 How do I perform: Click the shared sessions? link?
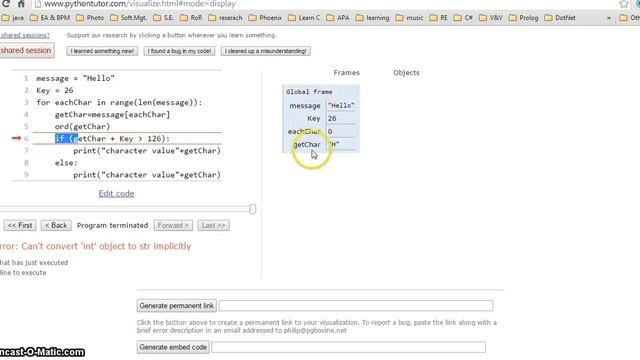pyautogui.click(x=25, y=36)
